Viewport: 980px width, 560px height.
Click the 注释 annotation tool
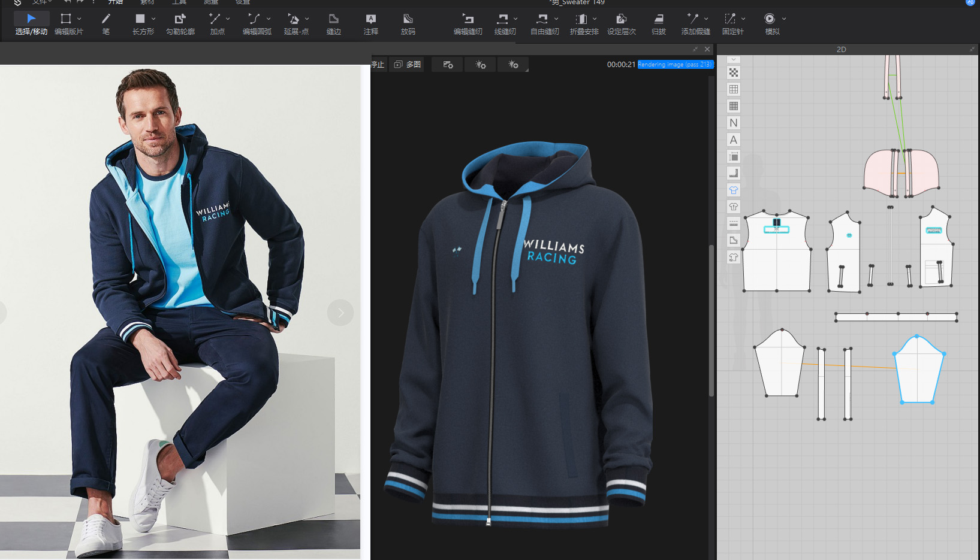tap(370, 24)
